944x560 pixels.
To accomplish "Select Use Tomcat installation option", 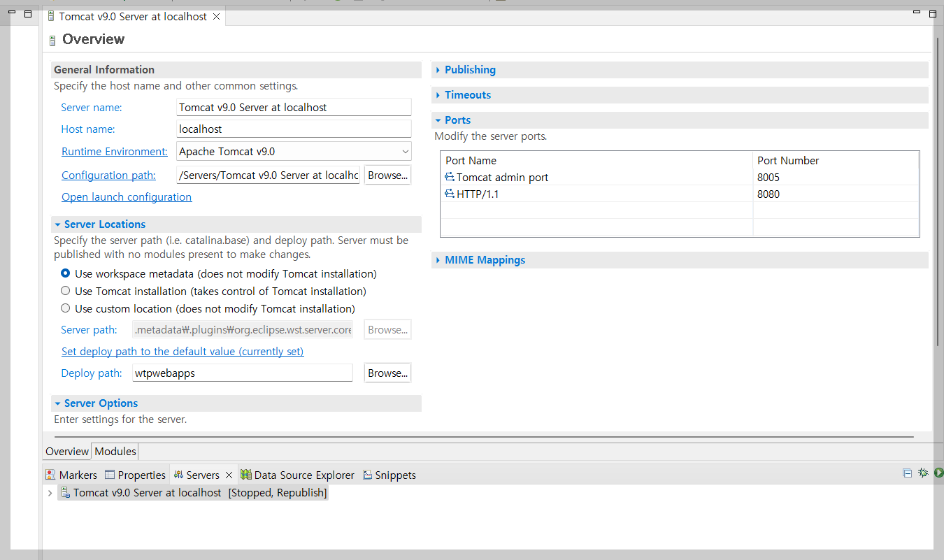I will [65, 291].
